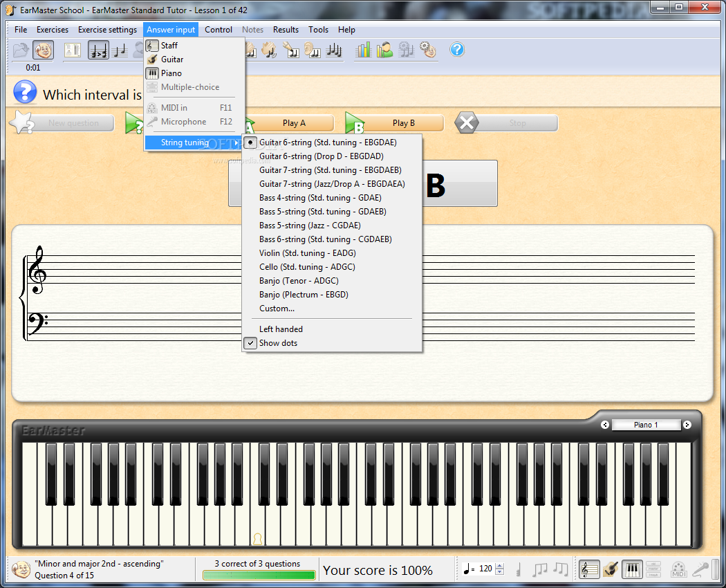The image size is (726, 588).
Task: Select Bass 5-string Std. tuning GDAEB
Action: 332,212
